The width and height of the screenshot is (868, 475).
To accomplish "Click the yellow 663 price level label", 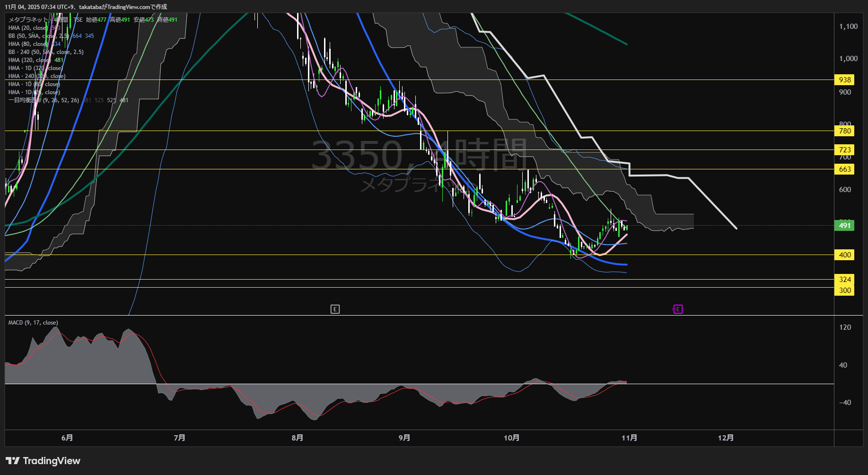I will click(x=844, y=169).
